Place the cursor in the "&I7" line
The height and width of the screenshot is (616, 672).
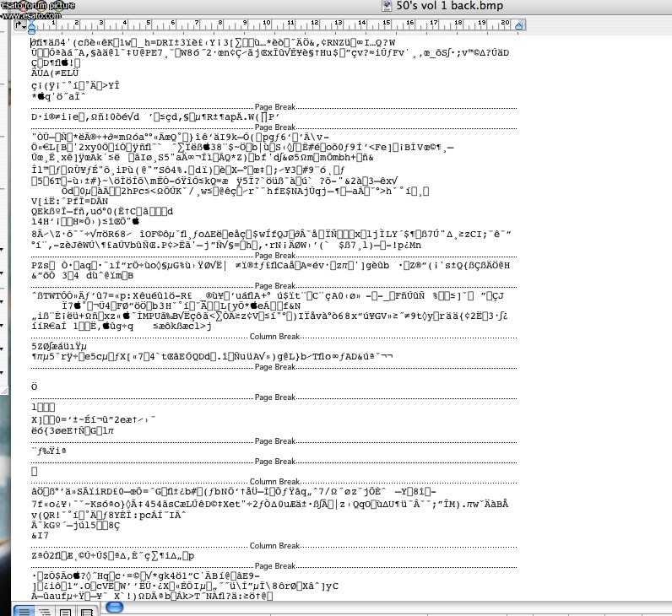pyautogui.click(x=41, y=535)
